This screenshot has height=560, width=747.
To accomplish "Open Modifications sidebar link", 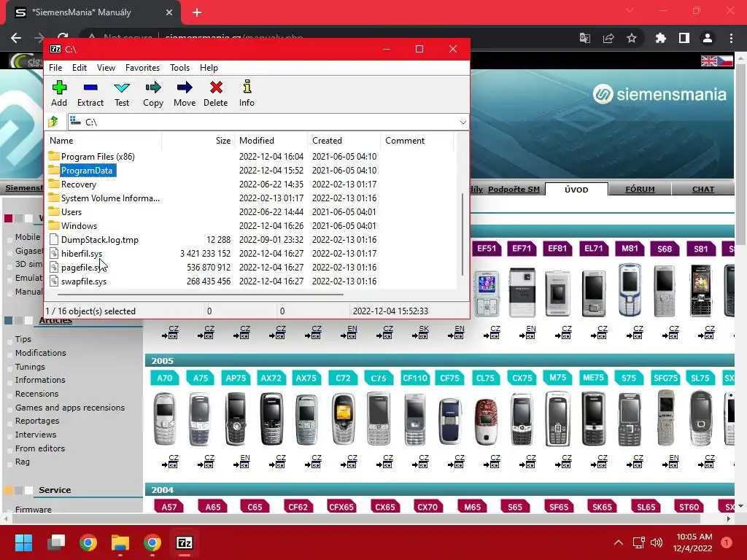I will tap(41, 353).
